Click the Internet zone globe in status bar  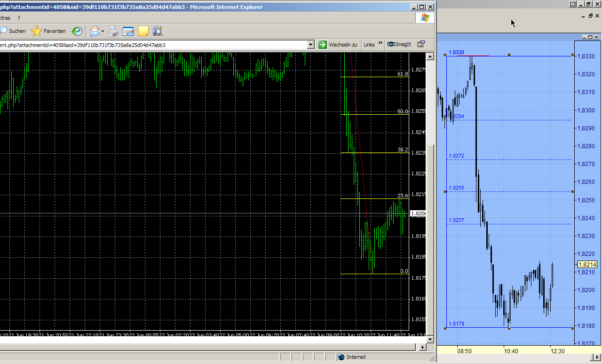pyautogui.click(x=341, y=357)
